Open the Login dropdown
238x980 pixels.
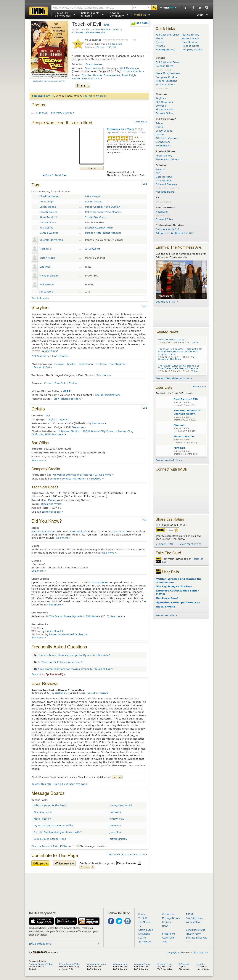[202, 15]
